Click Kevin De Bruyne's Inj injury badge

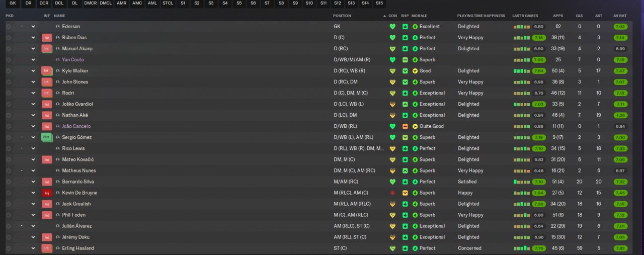(47, 193)
